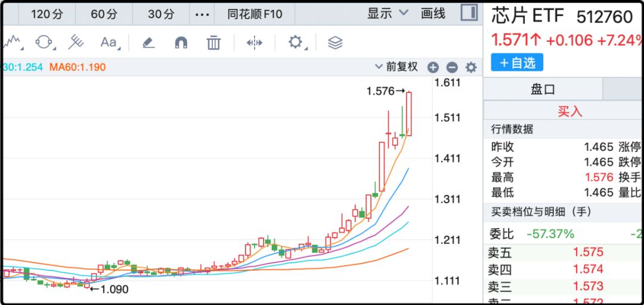Show more timeframes via ellipsis button
This screenshot has height=305, width=644.
pos(203,14)
